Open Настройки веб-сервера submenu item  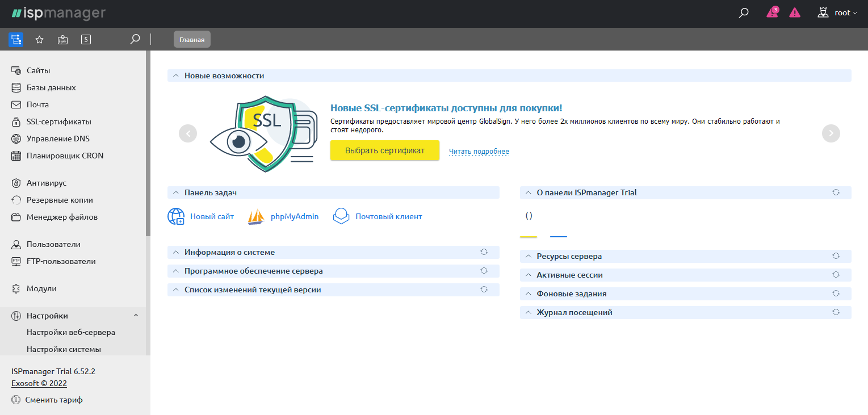(x=71, y=332)
